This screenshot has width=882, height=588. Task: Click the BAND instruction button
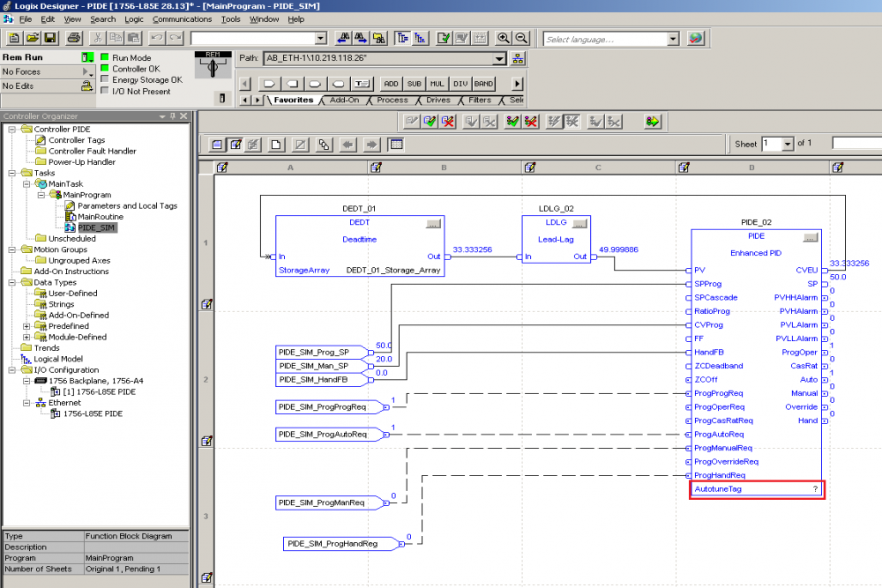click(483, 84)
